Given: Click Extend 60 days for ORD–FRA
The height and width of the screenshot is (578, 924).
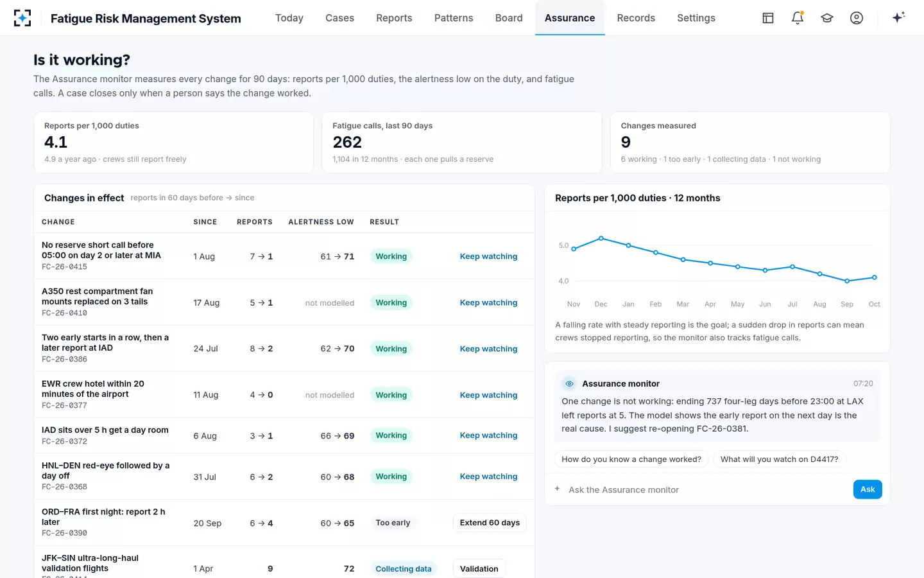Looking at the screenshot, I should coord(490,523).
